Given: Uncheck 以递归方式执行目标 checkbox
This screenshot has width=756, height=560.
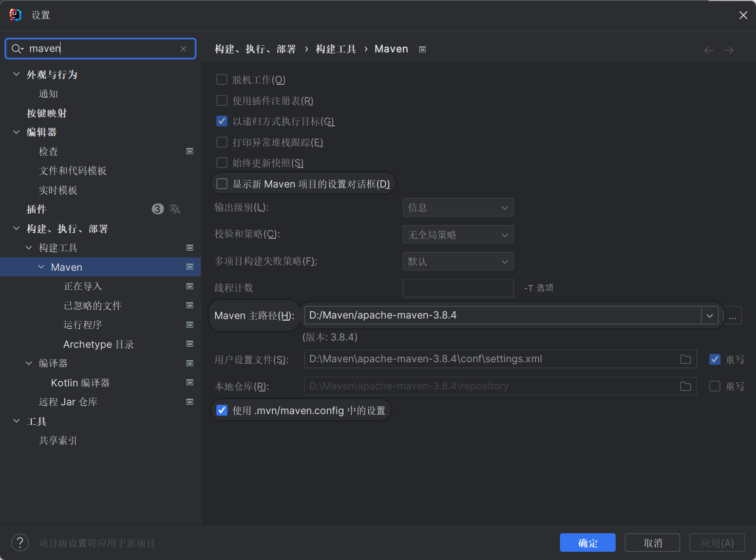Looking at the screenshot, I should pos(222,121).
